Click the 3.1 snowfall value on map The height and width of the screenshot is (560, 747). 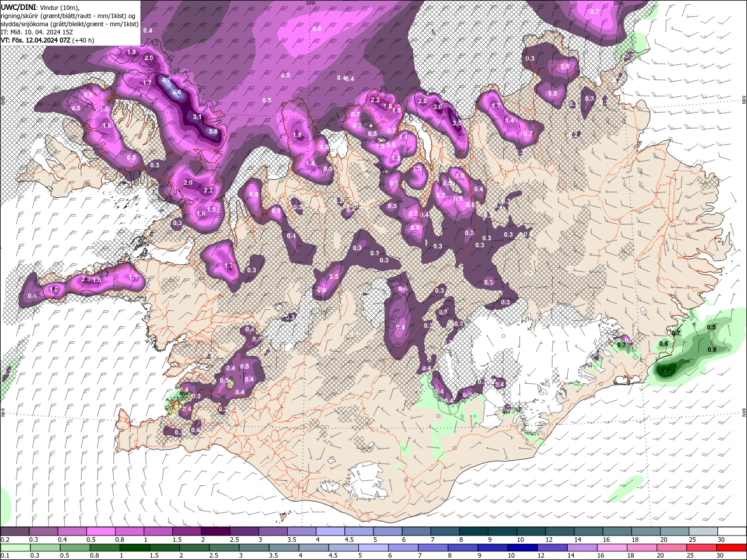pyautogui.click(x=197, y=117)
